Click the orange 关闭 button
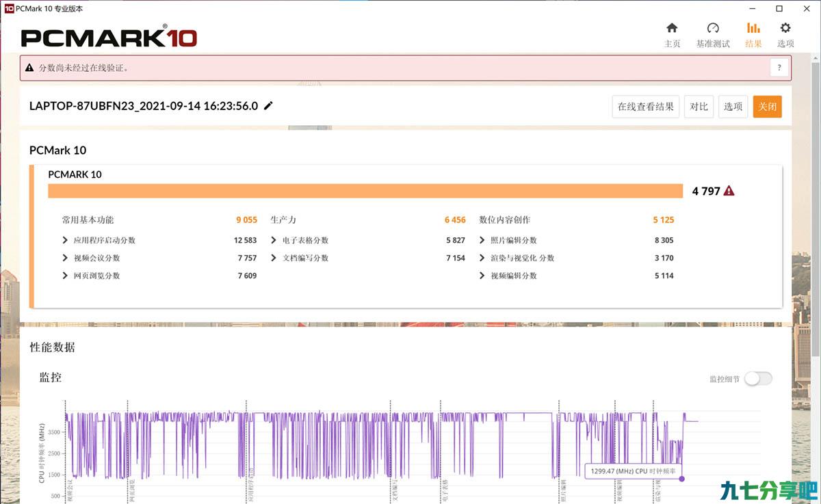Screen dimensions: 821x504 (x=768, y=107)
